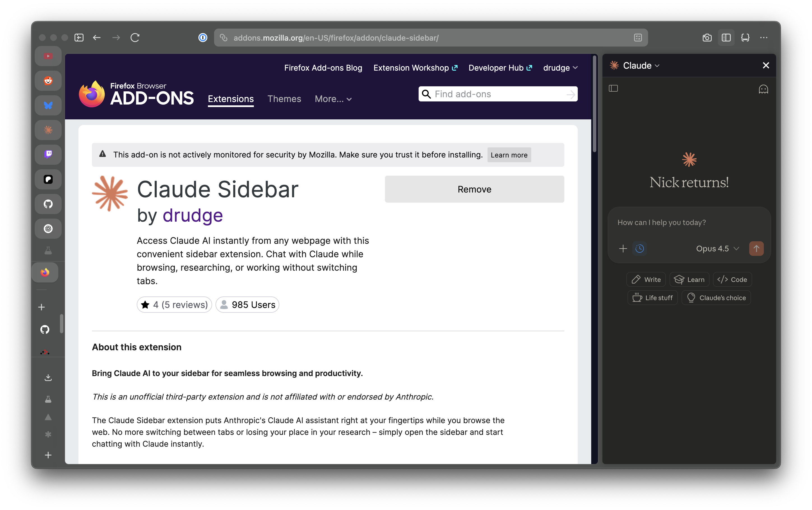Select the Claude's choice prompt chip
Screen dimensions: 812x510
(x=716, y=298)
